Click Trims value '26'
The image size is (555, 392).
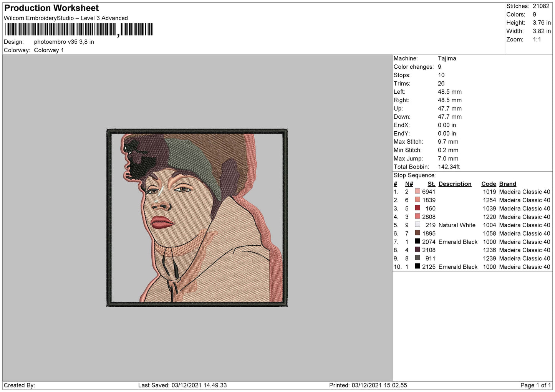441,83
